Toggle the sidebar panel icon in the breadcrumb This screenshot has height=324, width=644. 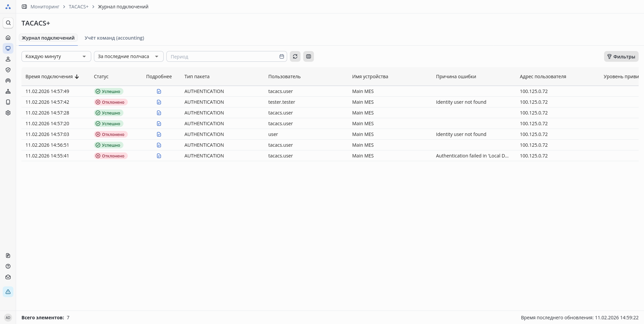point(24,7)
